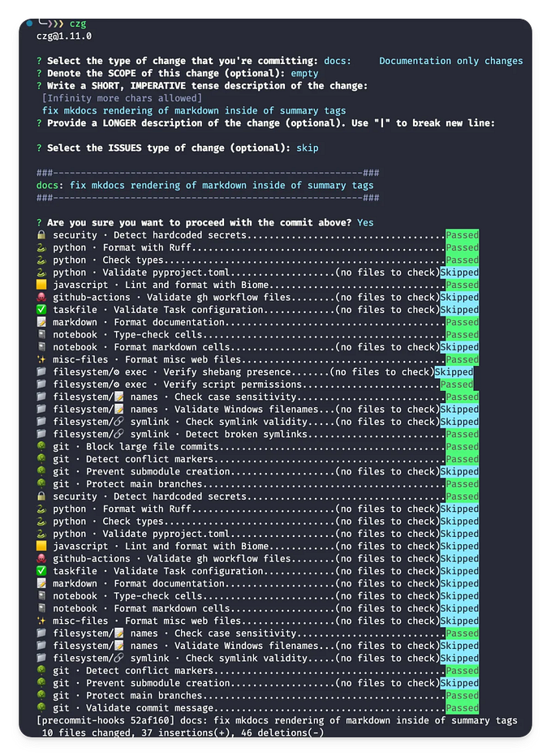
Task: Click the tree icon on Block large file commits row
Action: (41, 446)
